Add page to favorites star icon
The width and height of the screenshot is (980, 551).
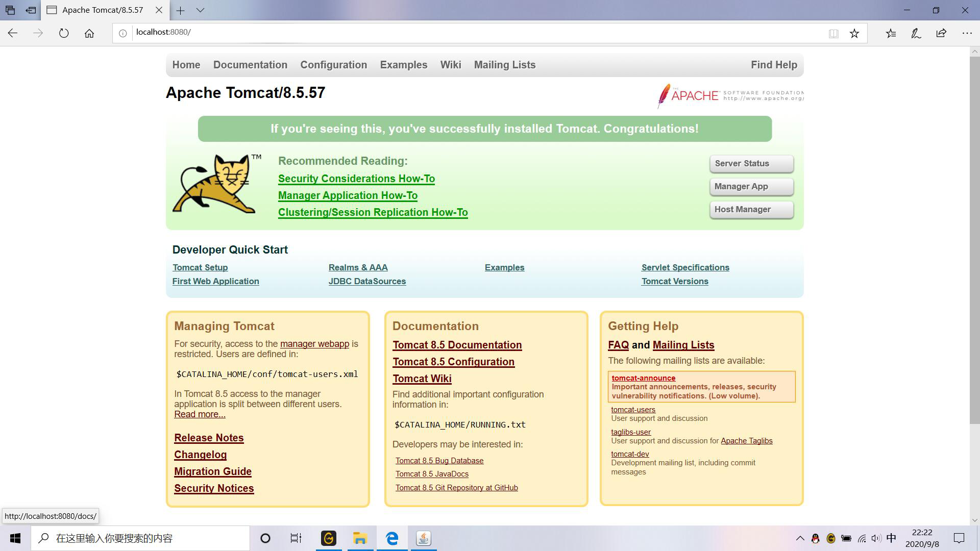click(x=854, y=33)
